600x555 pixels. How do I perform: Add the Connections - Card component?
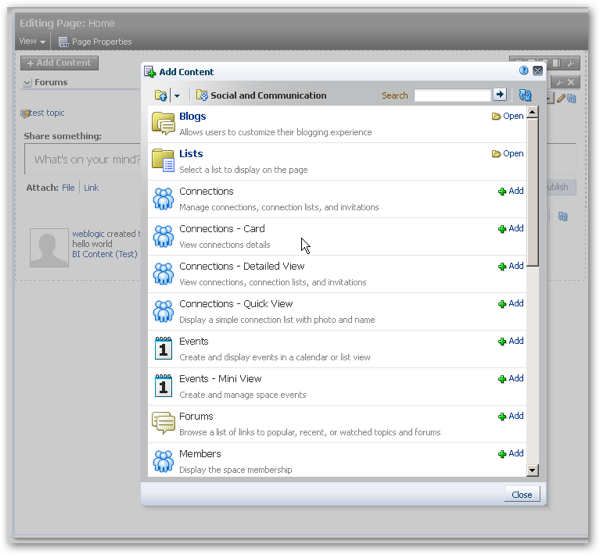coord(510,229)
